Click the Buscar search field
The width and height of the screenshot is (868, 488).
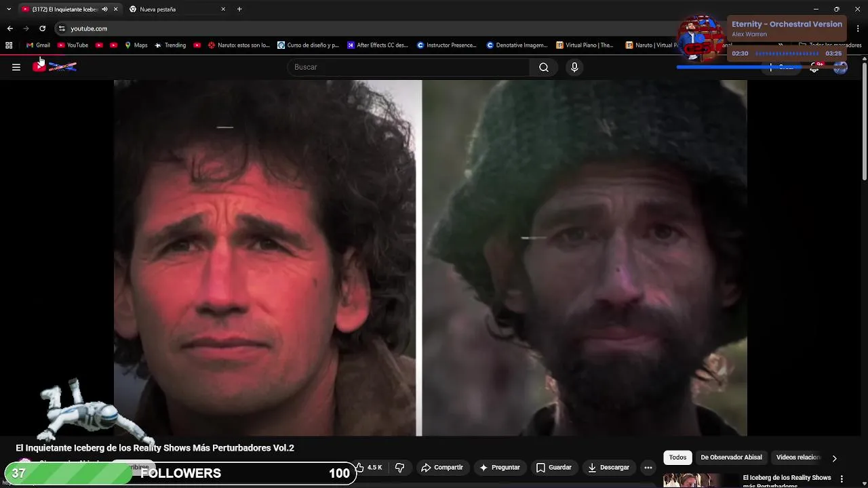tap(409, 67)
